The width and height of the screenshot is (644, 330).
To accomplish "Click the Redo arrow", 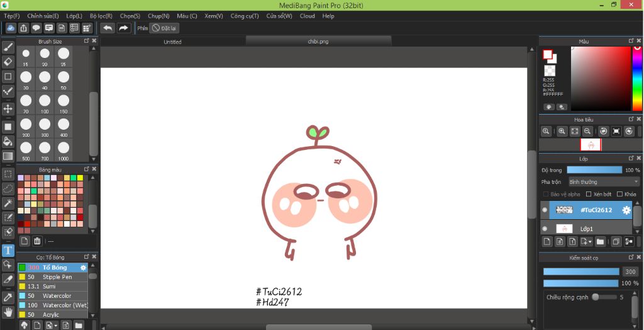I will click(x=123, y=28).
